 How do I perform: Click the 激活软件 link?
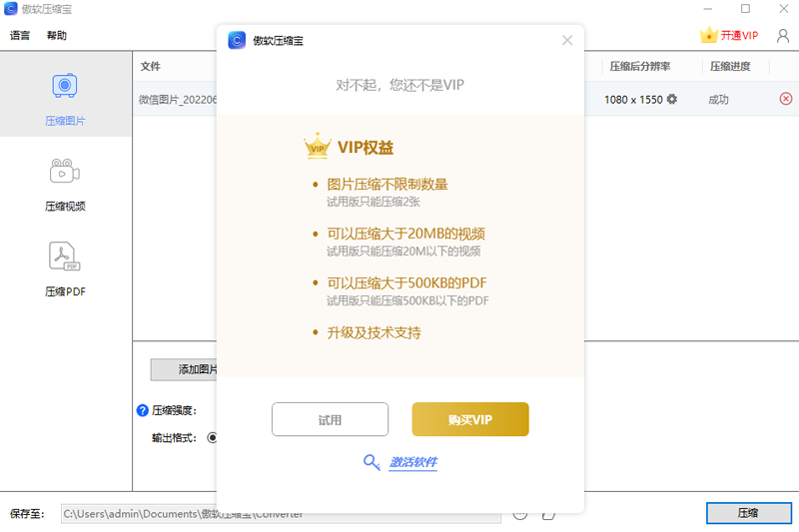point(413,462)
